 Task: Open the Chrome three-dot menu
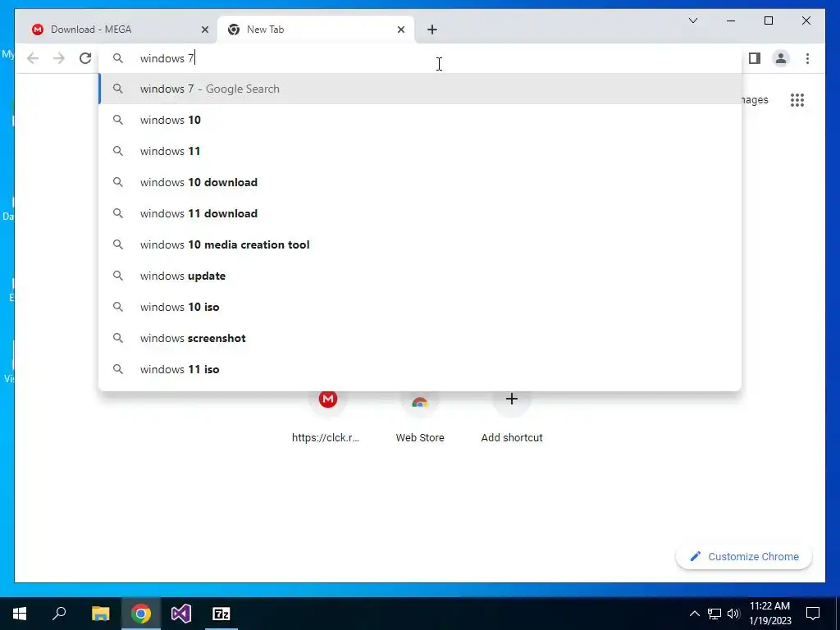[x=807, y=58]
